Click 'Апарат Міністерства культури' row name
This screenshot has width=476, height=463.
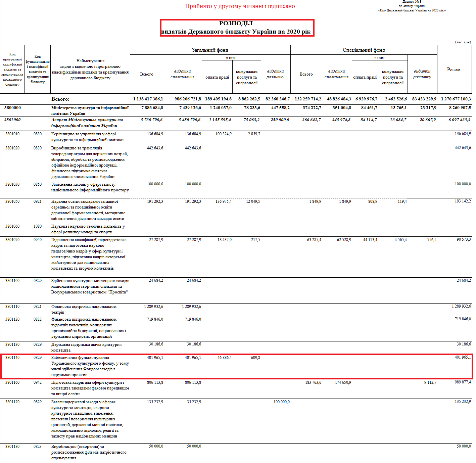(x=87, y=123)
